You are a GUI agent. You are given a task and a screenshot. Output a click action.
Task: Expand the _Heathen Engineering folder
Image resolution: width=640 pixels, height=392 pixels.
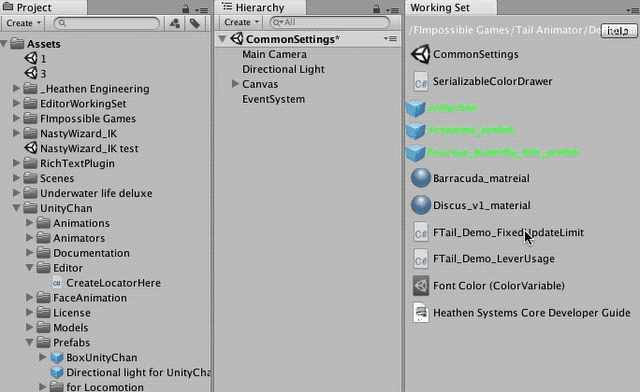click(x=16, y=88)
